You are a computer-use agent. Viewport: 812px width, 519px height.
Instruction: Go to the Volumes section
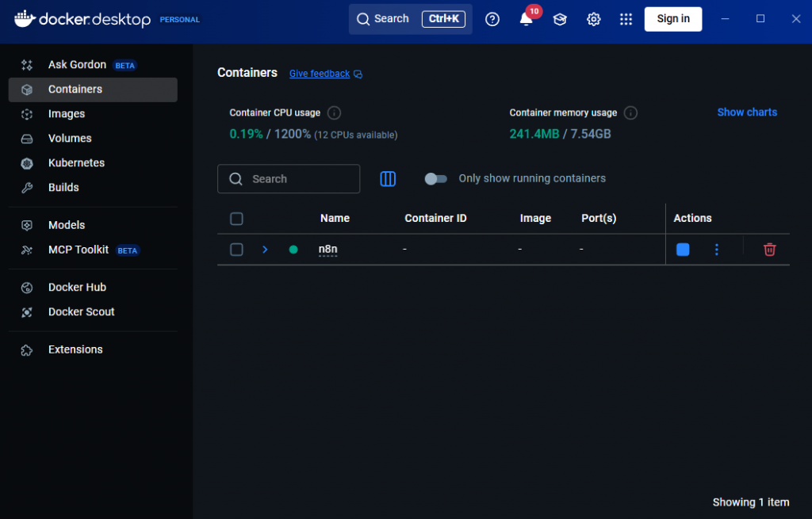tap(93, 139)
